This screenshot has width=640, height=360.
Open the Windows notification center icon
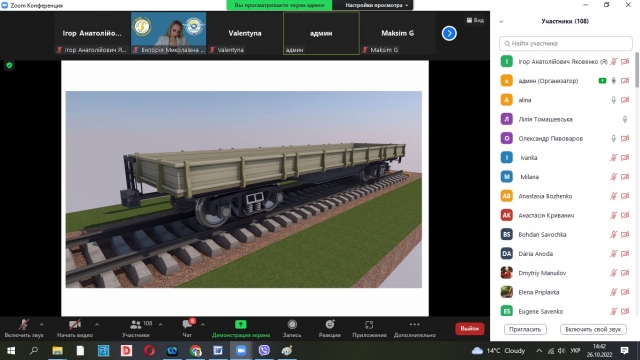[x=624, y=351]
